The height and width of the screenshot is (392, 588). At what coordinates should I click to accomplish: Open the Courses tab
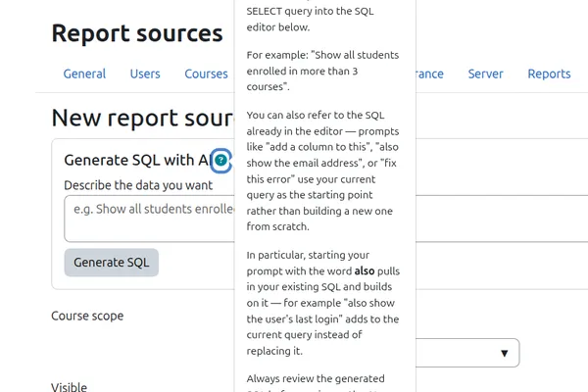tap(206, 73)
